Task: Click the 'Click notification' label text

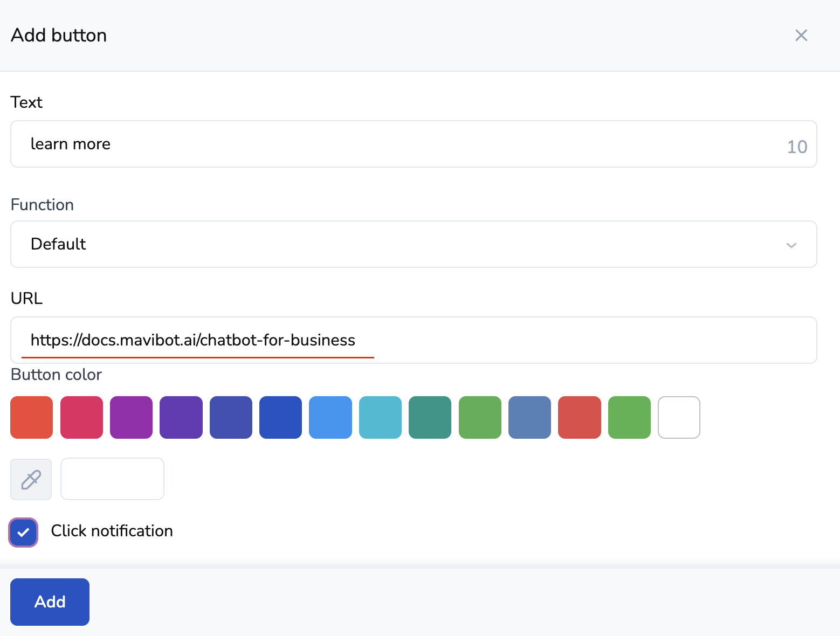Action: pos(112,531)
